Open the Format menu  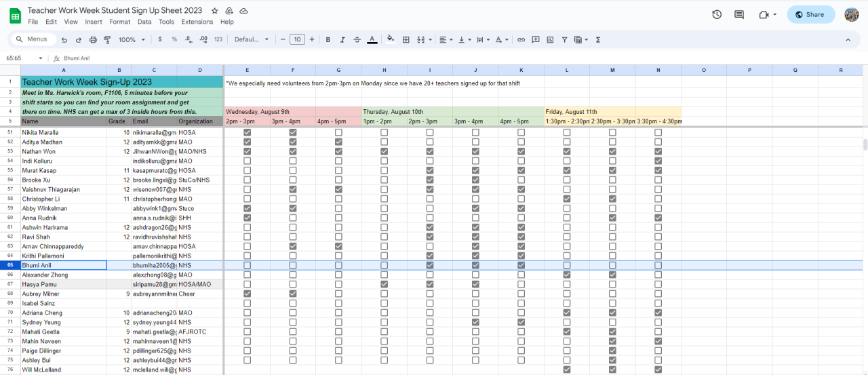120,22
